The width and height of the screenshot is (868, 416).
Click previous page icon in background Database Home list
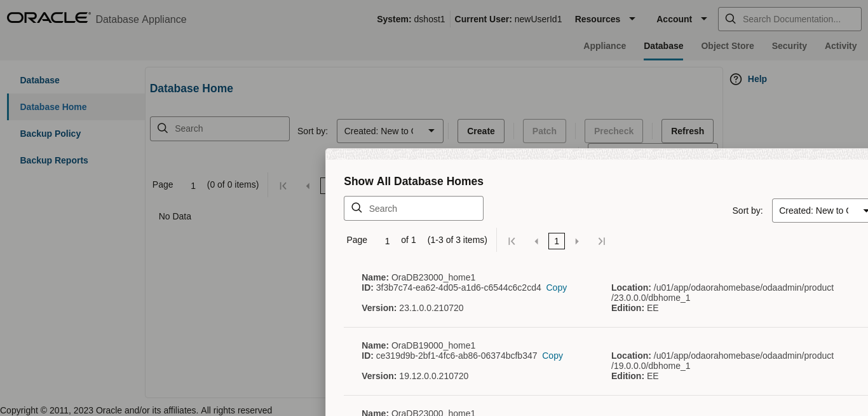pos(308,186)
